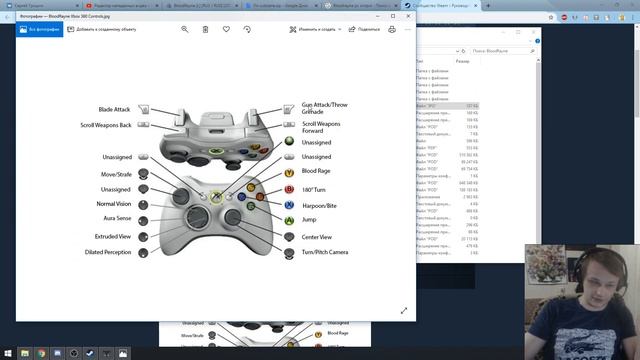Click the 'Center View' label
The image size is (640, 360).
(317, 237)
